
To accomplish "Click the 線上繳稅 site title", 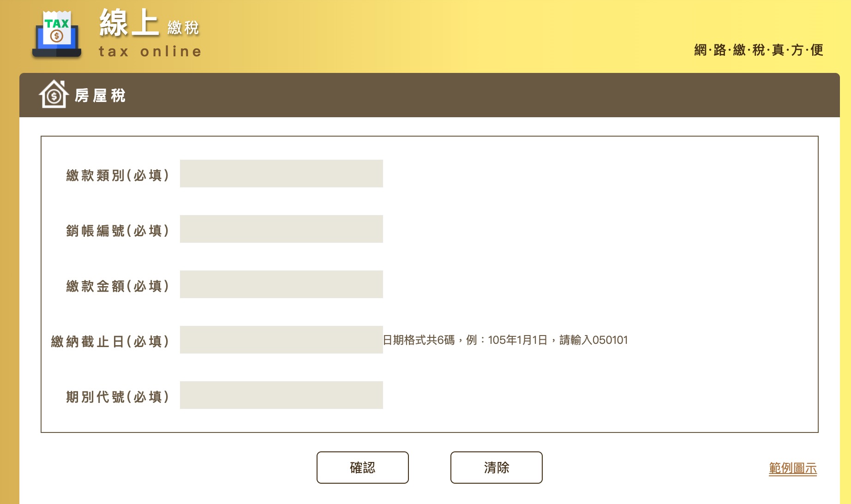I will point(149,23).
